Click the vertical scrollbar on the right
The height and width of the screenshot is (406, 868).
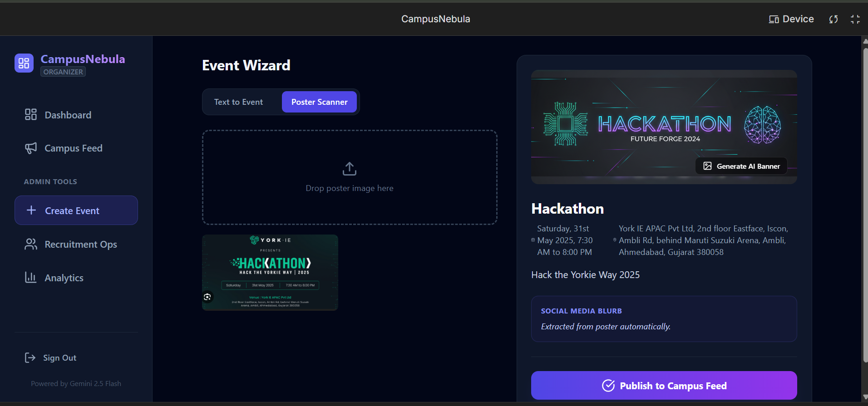pyautogui.click(x=865, y=204)
